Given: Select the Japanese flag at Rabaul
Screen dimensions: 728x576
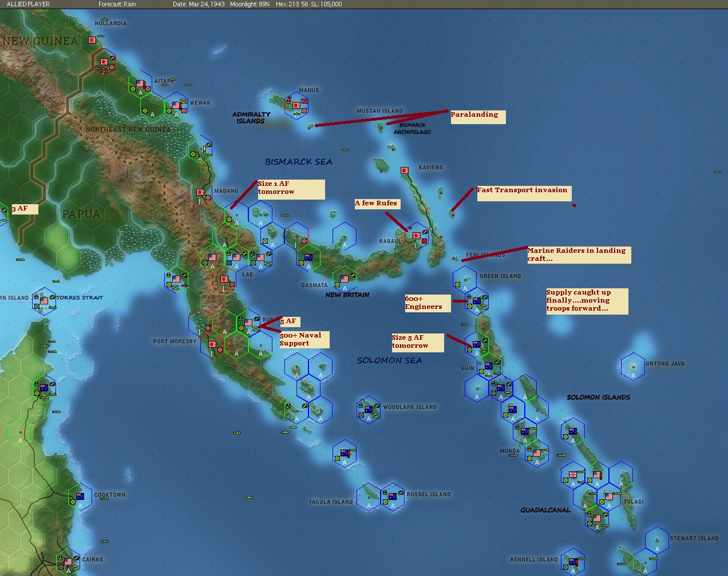Looking at the screenshot, I should click(417, 235).
